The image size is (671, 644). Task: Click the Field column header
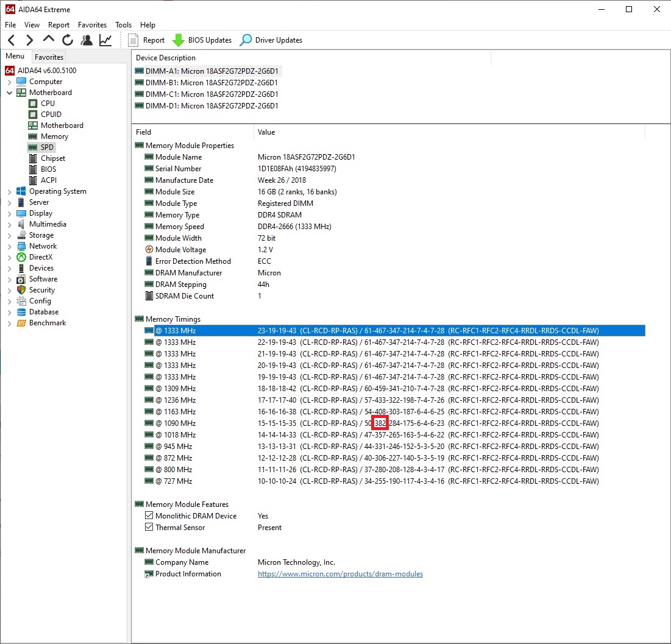point(193,132)
